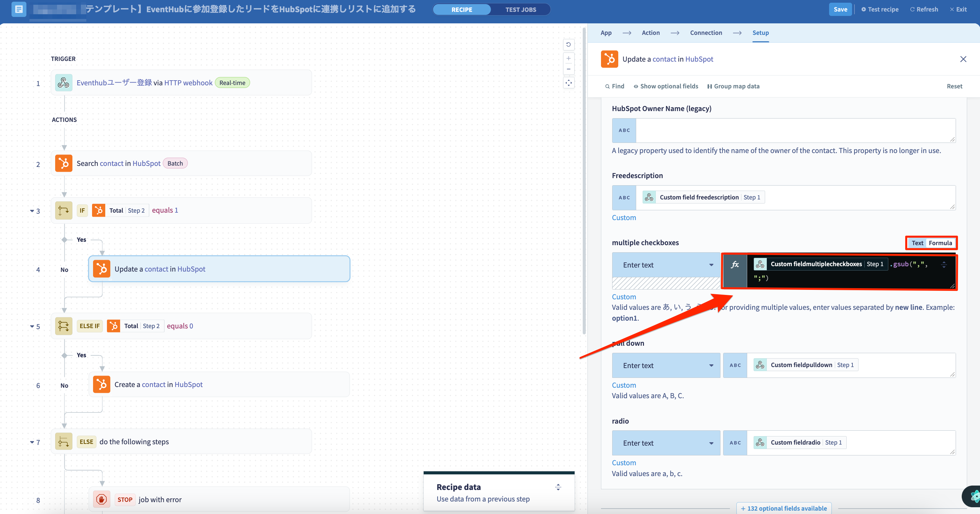Click the Custom fieldmultiplecheckboxes datapill

coord(820,264)
